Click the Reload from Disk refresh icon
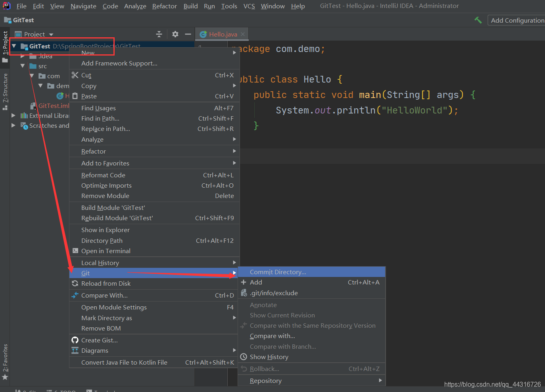 click(x=75, y=283)
